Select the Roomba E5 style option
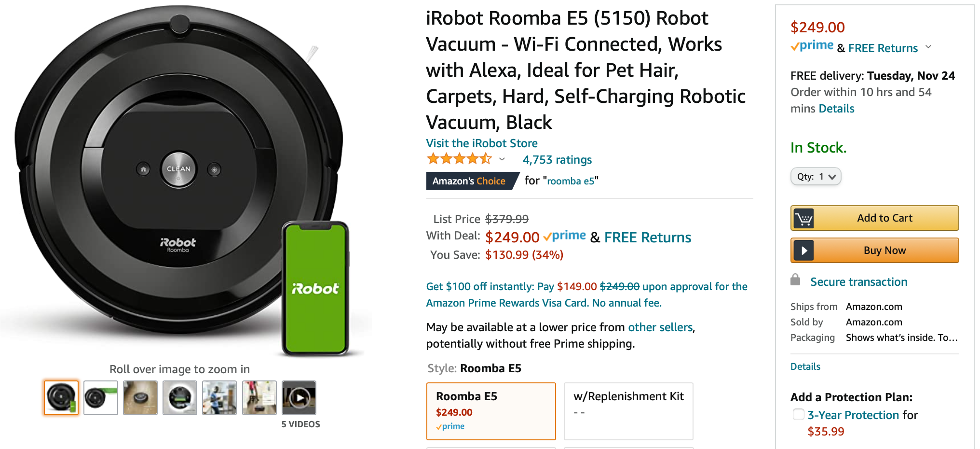This screenshot has width=980, height=449. [490, 411]
